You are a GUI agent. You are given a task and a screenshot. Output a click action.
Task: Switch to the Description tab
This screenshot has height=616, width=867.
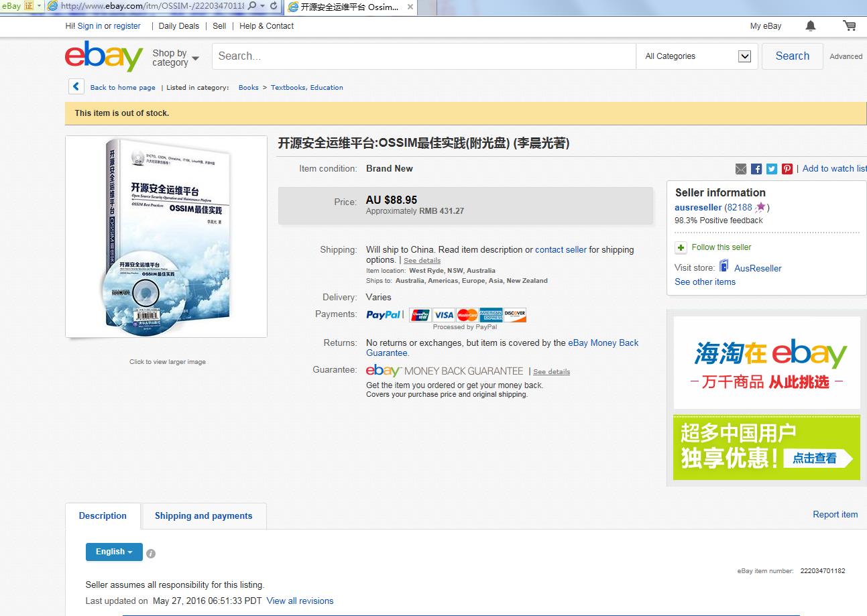point(103,515)
